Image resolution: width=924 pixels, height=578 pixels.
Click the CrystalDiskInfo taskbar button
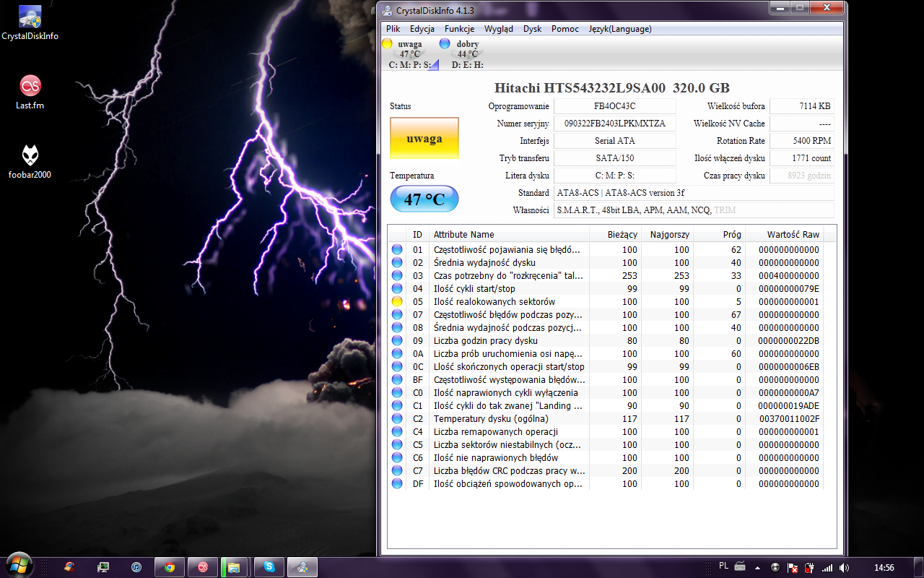point(302,567)
